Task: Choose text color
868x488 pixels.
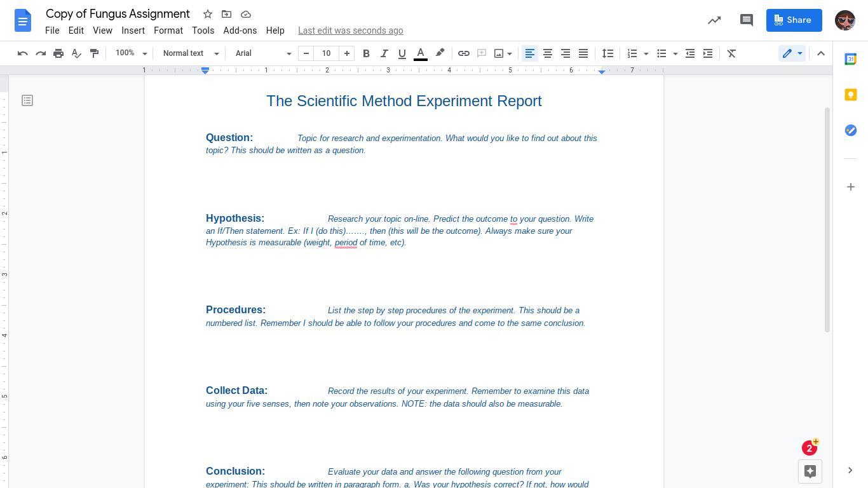Action: point(421,53)
